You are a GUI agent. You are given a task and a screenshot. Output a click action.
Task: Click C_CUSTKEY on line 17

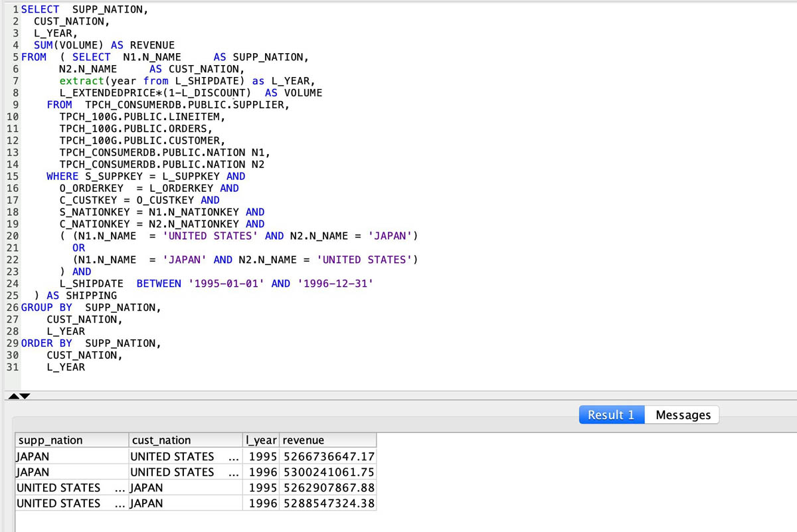88,201
